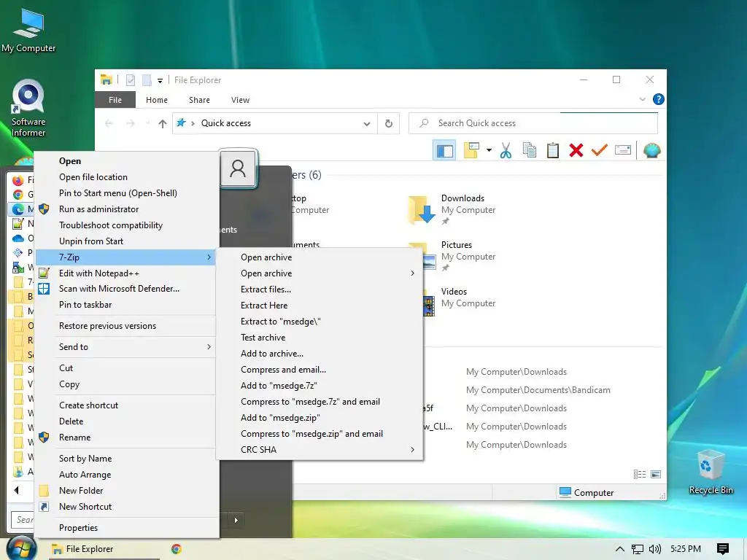Expand the 7-Zip submenu arrow
This screenshot has height=560, width=747.
[x=209, y=257]
